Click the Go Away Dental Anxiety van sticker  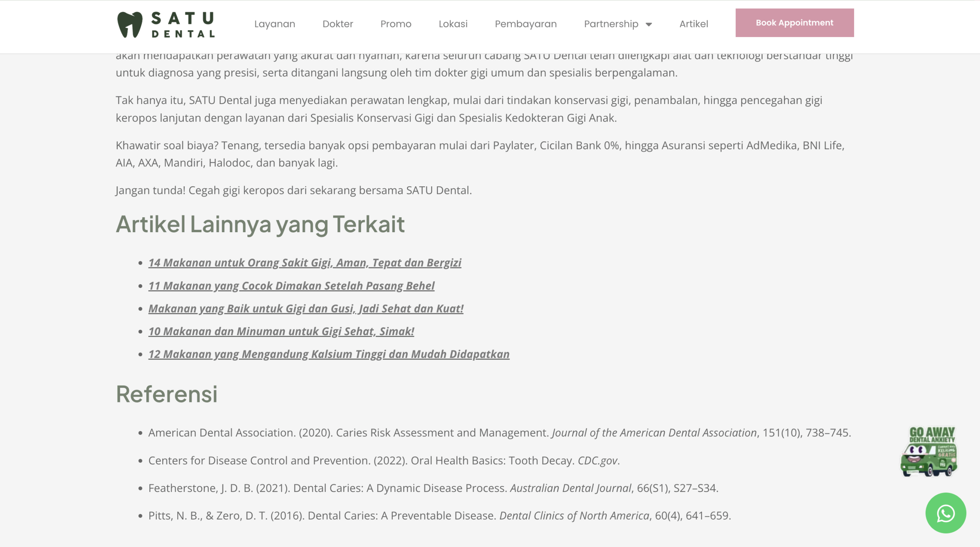[929, 451]
